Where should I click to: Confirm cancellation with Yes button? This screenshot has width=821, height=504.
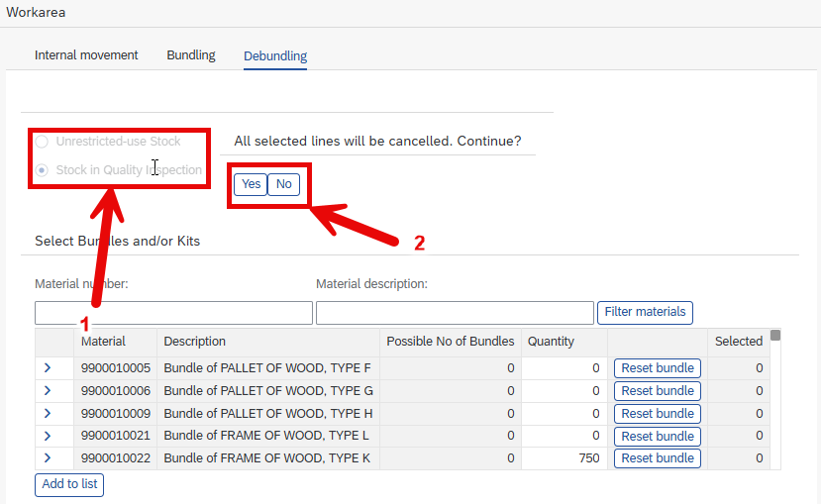coord(251,184)
